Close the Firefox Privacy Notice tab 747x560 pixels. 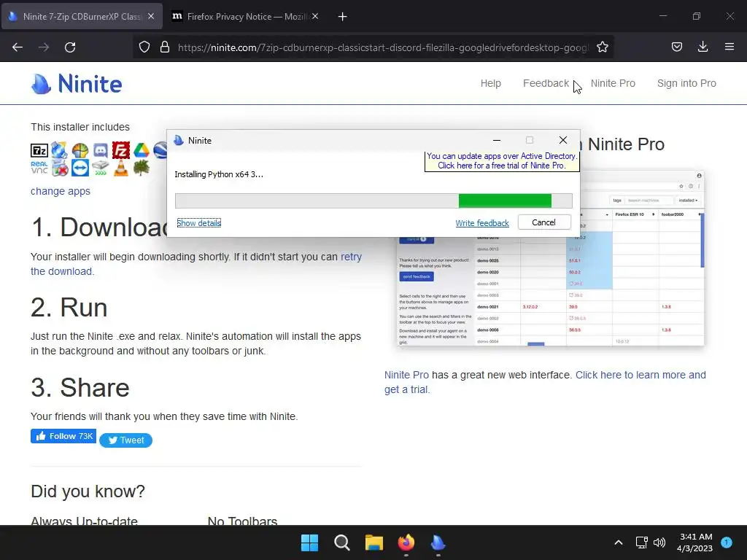(x=315, y=16)
